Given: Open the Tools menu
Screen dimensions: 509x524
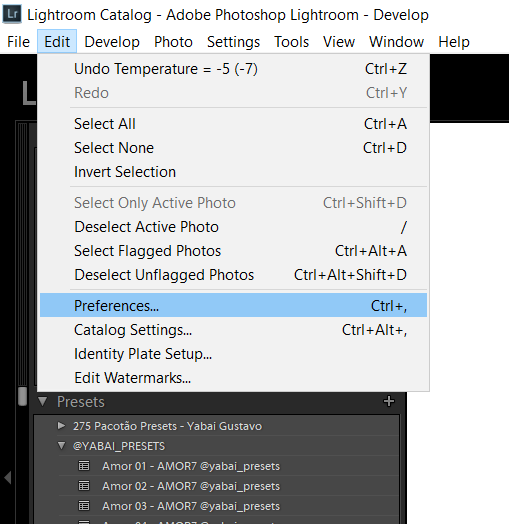Looking at the screenshot, I should pos(291,42).
